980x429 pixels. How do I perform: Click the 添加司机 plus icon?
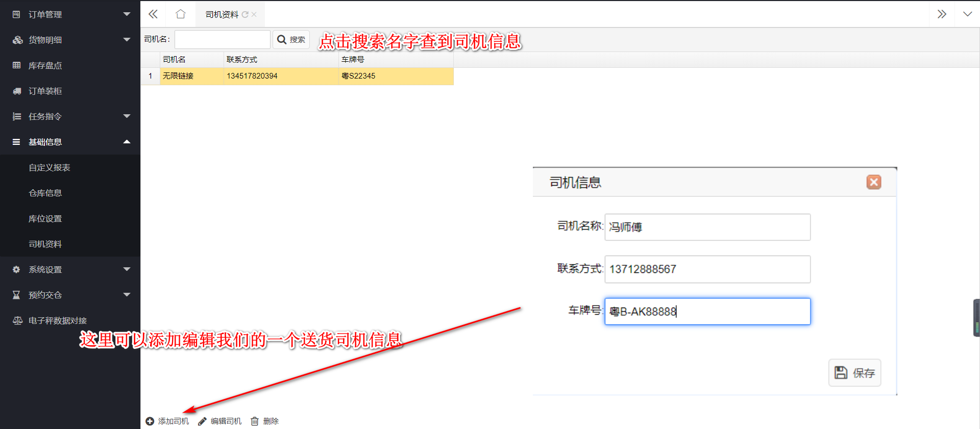(x=150, y=421)
